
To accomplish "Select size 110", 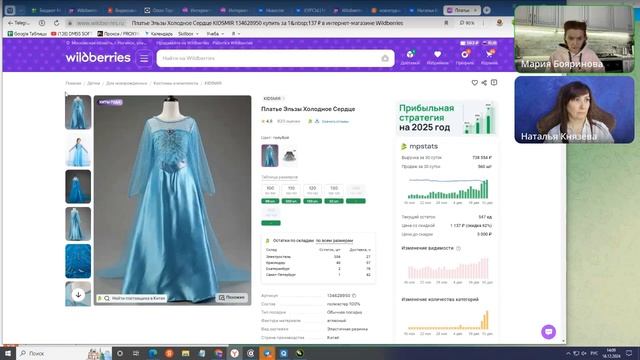I will point(291,190).
